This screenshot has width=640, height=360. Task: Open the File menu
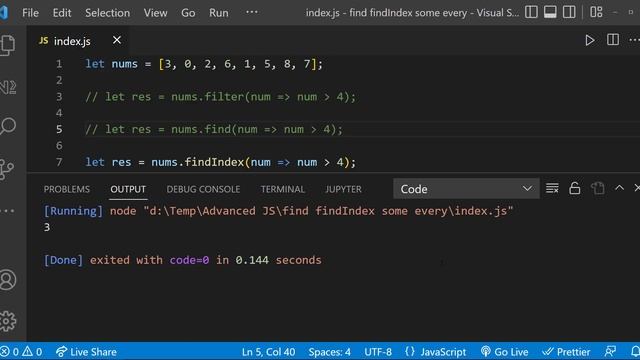31,13
